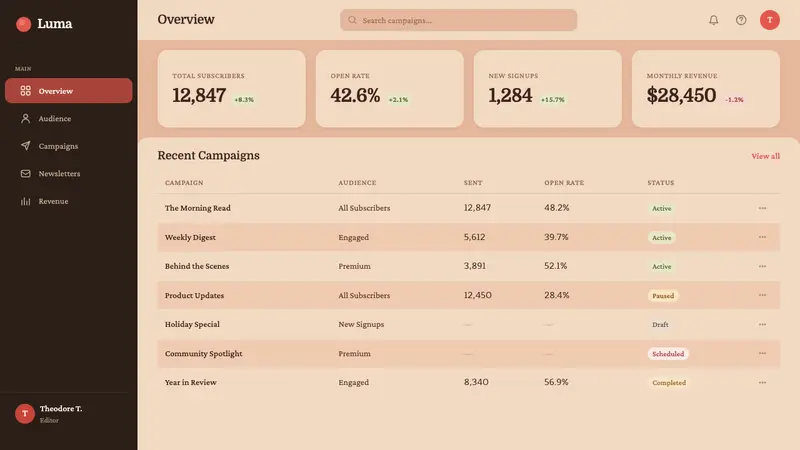Click the 12,450 sent value
Image resolution: width=800 pixels, height=450 pixels.
[478, 295]
